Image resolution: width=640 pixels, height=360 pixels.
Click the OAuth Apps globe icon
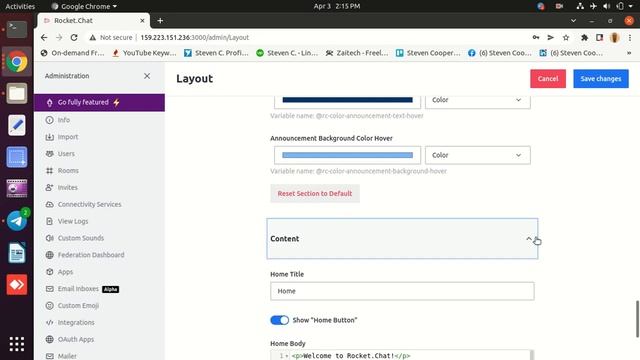point(49,339)
